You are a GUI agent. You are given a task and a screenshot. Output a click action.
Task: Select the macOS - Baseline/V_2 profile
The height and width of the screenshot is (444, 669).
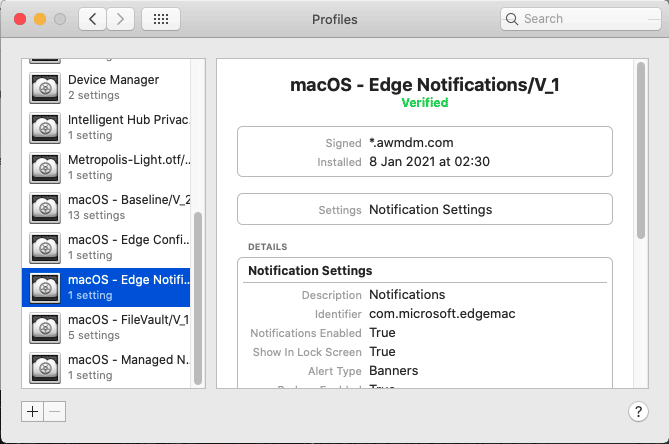click(106, 208)
